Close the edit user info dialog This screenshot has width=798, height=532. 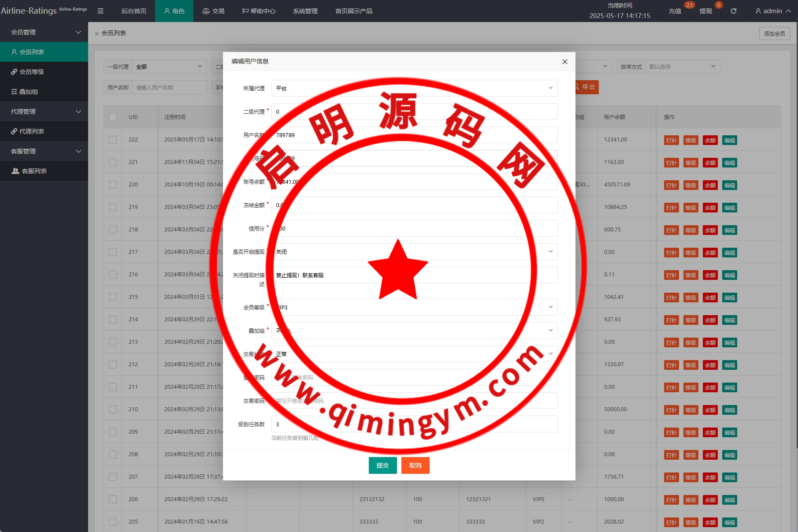tap(564, 62)
